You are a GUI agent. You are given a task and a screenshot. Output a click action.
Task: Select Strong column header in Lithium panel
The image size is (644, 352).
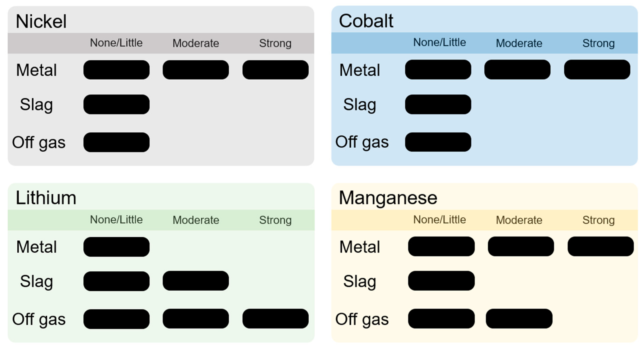click(x=275, y=220)
